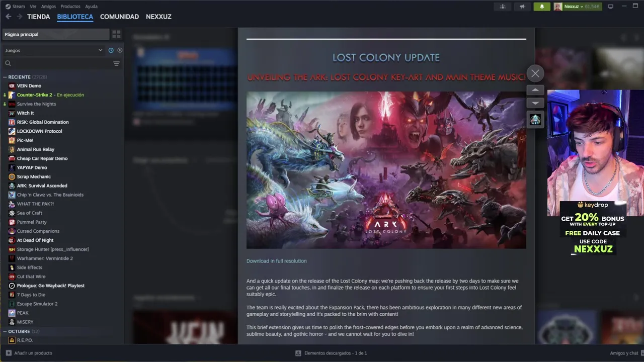
Task: Open the Amigos menu
Action: point(48,7)
